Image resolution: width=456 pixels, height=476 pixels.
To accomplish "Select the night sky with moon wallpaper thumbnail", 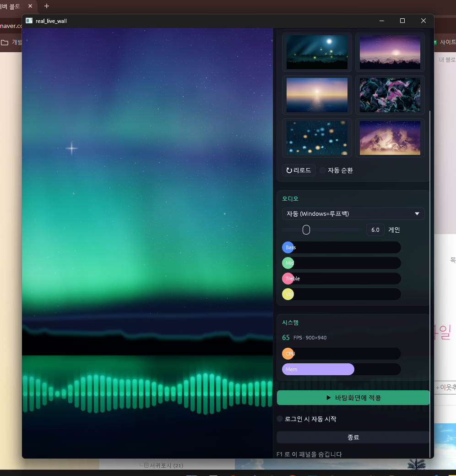I will point(317,52).
